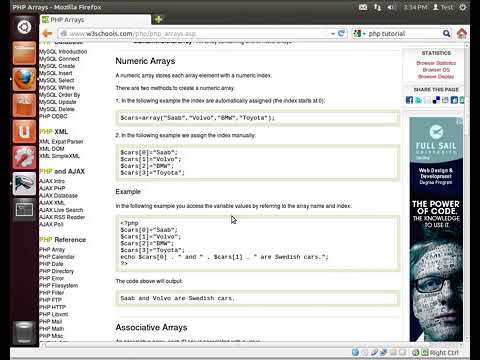Screen dimensions: 480x360
Task: Go to the AJAX PHP chapter
Action: 52,188
